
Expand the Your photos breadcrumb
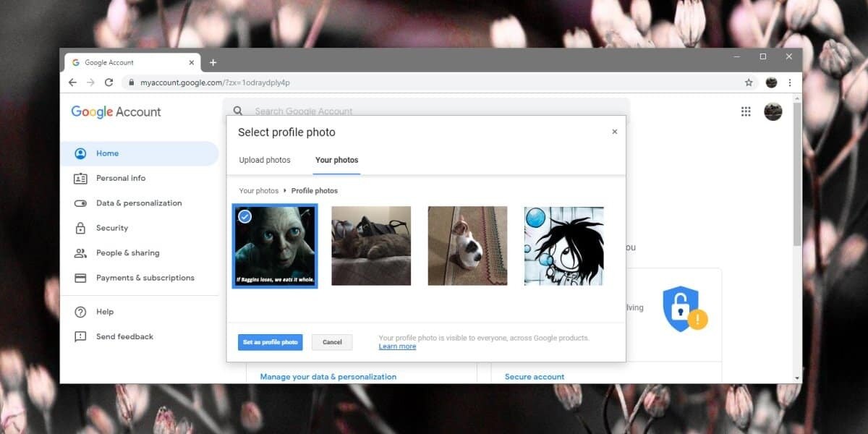click(x=258, y=190)
